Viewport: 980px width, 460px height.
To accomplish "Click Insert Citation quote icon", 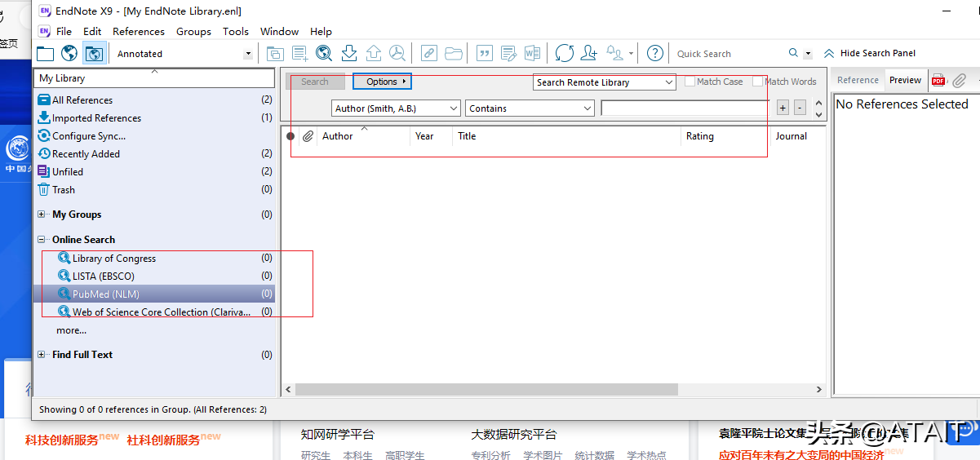I will (x=485, y=54).
